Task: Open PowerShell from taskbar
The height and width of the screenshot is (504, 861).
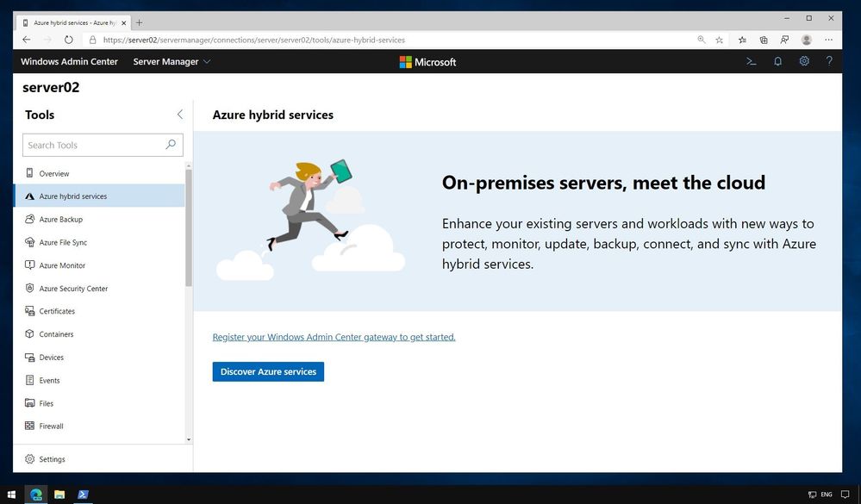Action: pos(83,495)
